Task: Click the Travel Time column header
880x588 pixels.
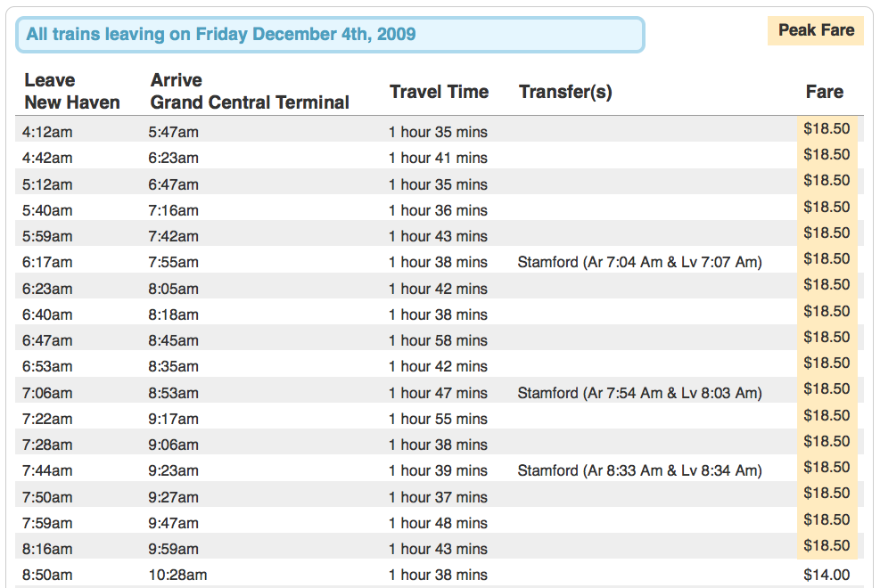Action: pyautogui.click(x=439, y=92)
